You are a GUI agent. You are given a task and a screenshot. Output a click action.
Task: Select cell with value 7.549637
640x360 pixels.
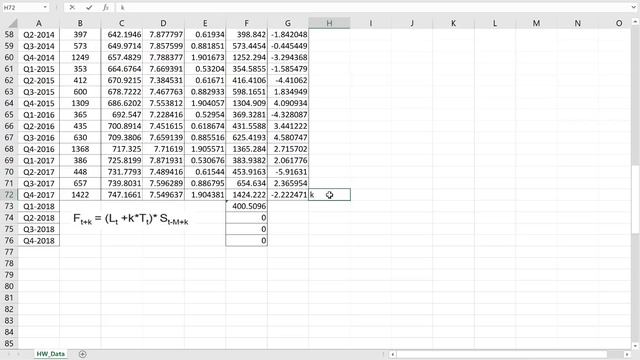tap(163, 195)
